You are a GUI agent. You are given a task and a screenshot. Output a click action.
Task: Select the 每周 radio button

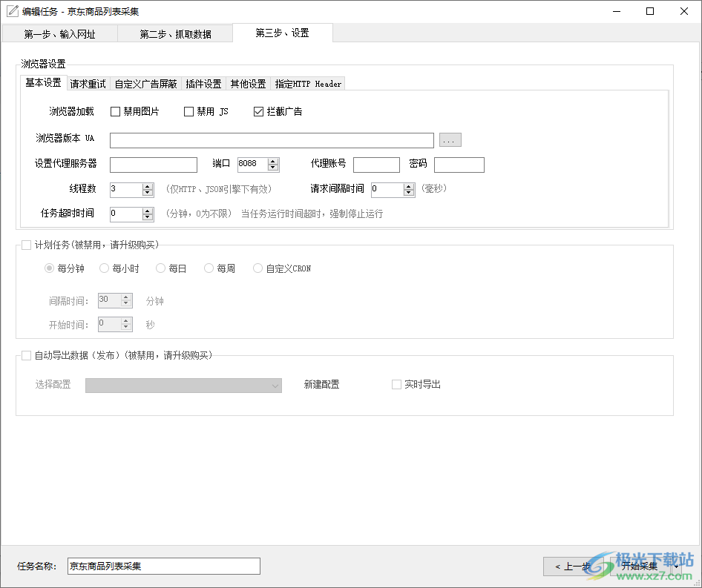(209, 268)
